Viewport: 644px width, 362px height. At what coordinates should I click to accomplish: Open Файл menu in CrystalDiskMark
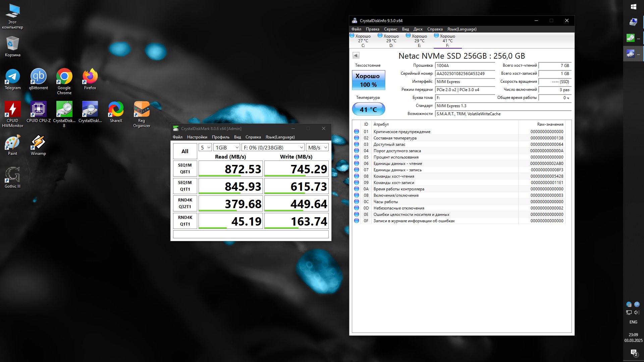tap(177, 137)
